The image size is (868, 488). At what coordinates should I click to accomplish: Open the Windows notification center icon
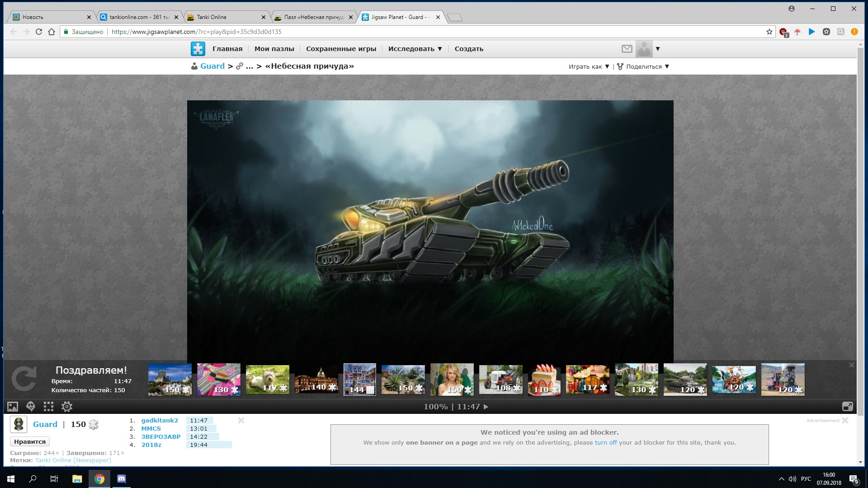854,479
